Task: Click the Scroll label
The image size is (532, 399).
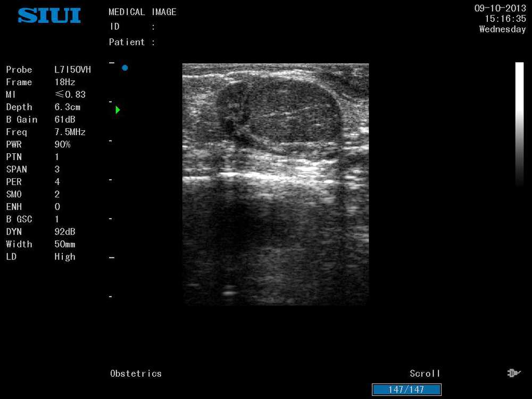Action: [x=425, y=373]
